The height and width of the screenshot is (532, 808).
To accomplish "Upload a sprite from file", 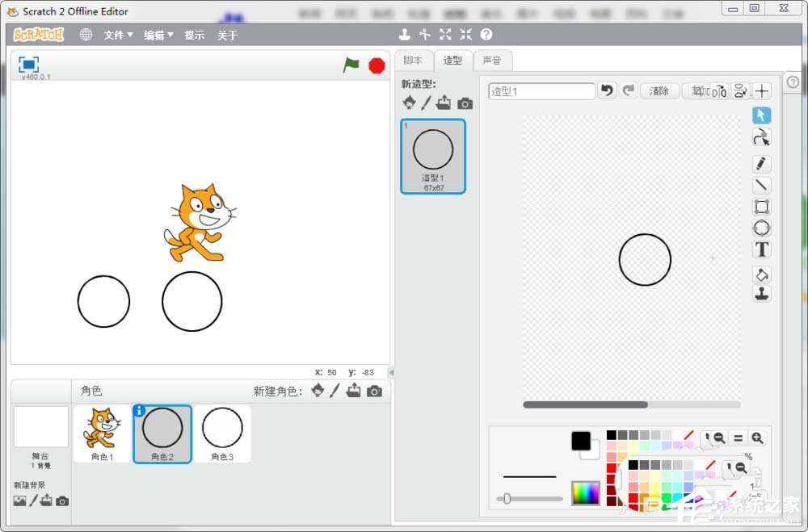I will 352,392.
